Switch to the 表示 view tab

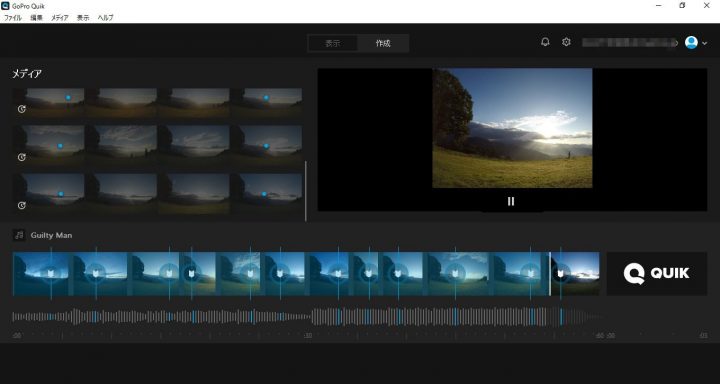[332, 44]
